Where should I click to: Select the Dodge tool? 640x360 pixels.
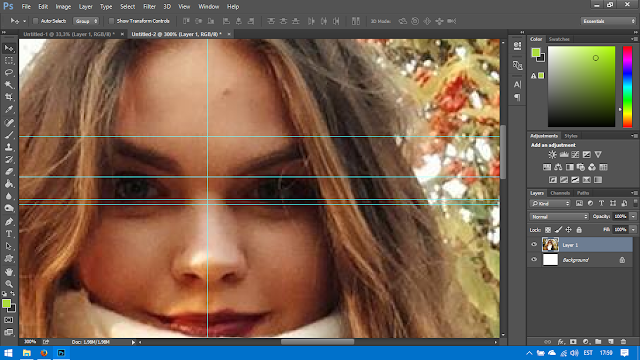[9, 208]
